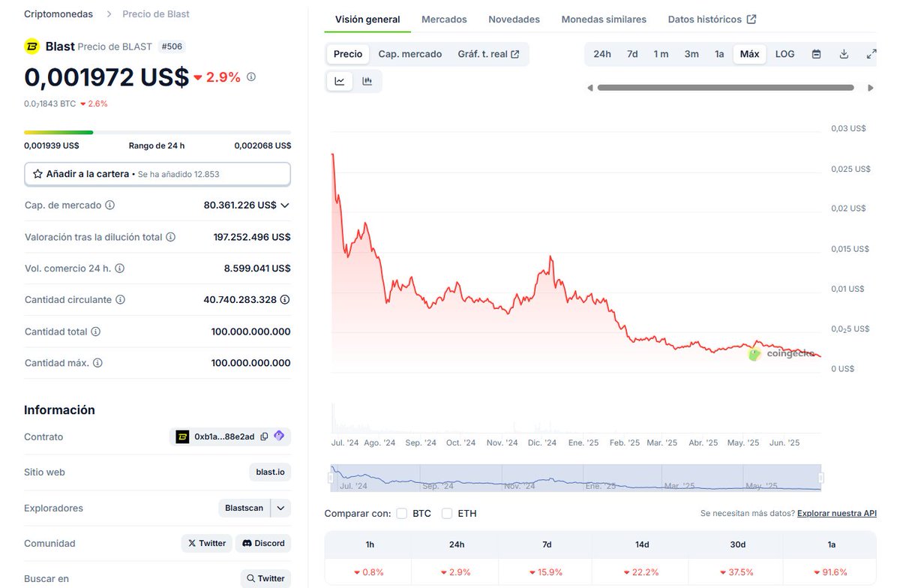Select Precio chart mode

point(348,54)
